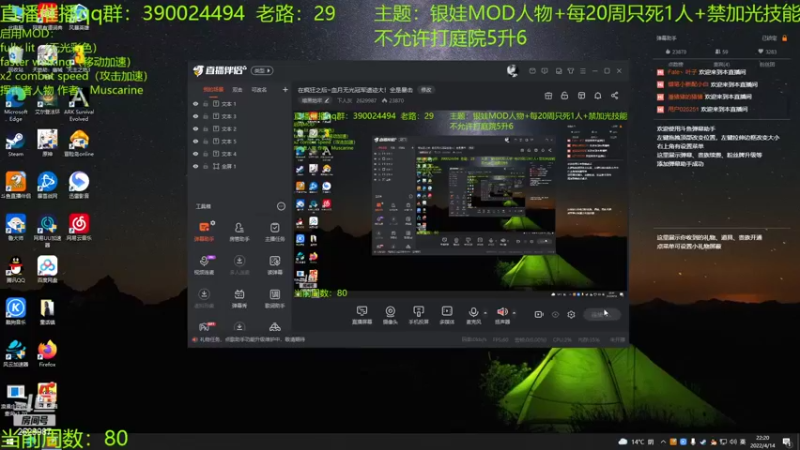Screen dimensions: 800x450
Task: Click the notification bell icon above the preview
Action: 597,95
